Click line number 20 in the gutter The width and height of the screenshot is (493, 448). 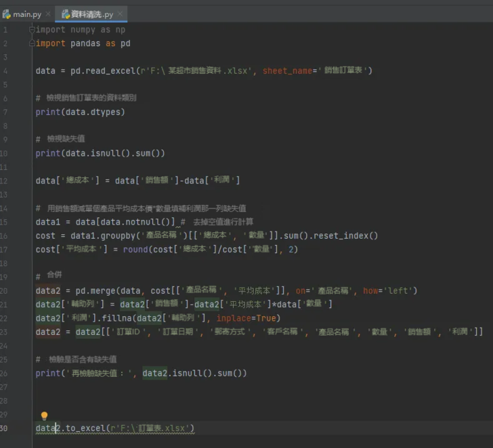[5, 290]
